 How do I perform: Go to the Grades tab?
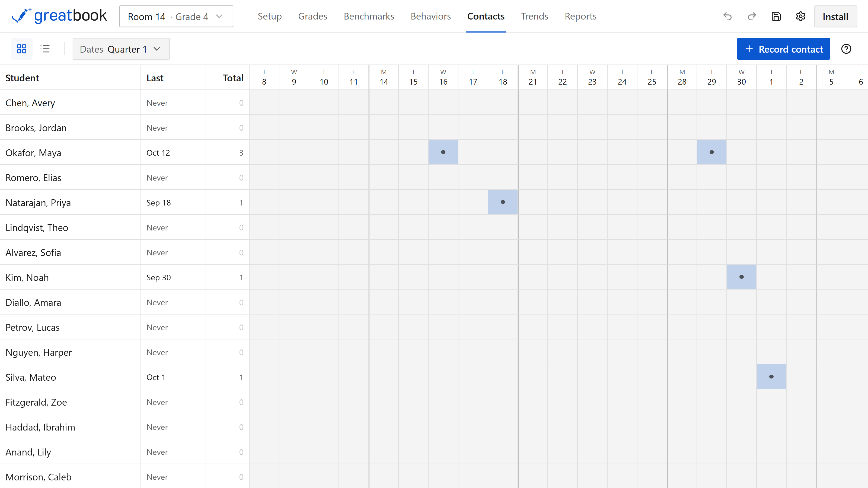(313, 16)
